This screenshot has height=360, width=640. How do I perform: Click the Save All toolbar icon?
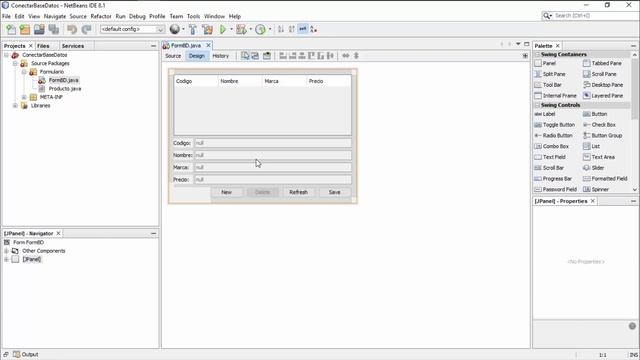pos(53,29)
